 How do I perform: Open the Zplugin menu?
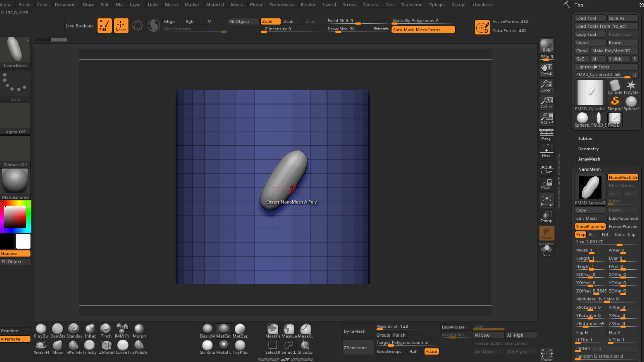click(x=437, y=5)
